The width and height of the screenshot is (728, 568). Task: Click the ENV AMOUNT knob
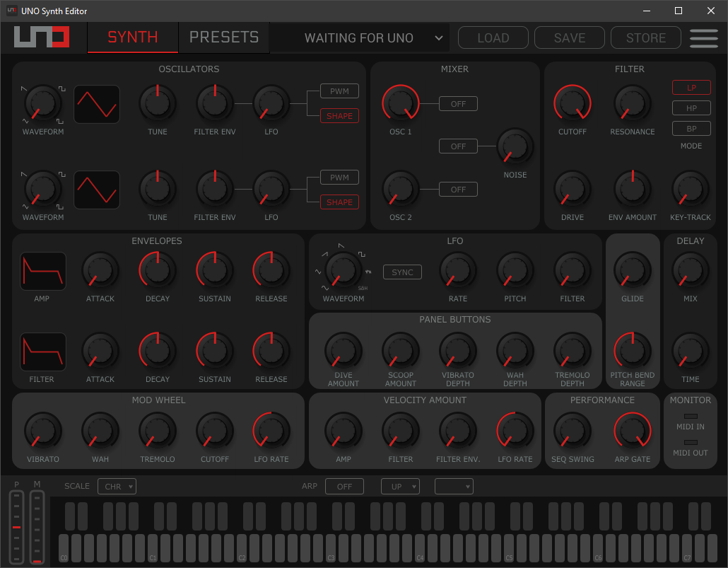pos(633,189)
